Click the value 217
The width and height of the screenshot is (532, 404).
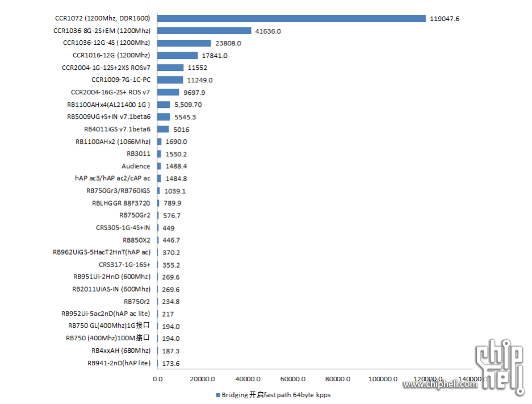(x=168, y=314)
